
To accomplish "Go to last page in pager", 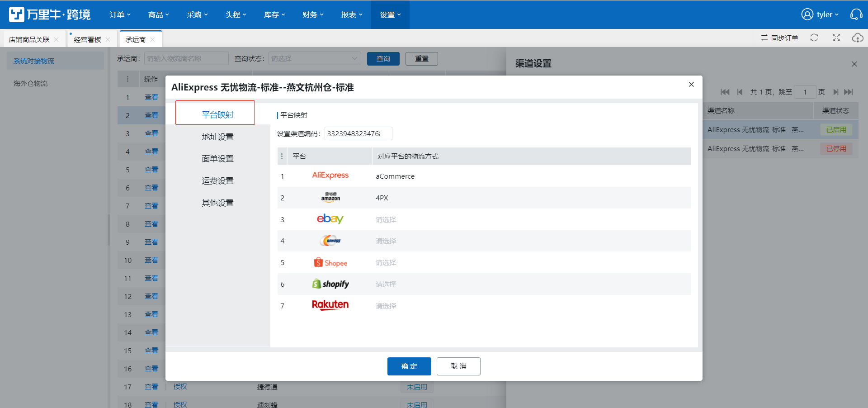I will (849, 92).
